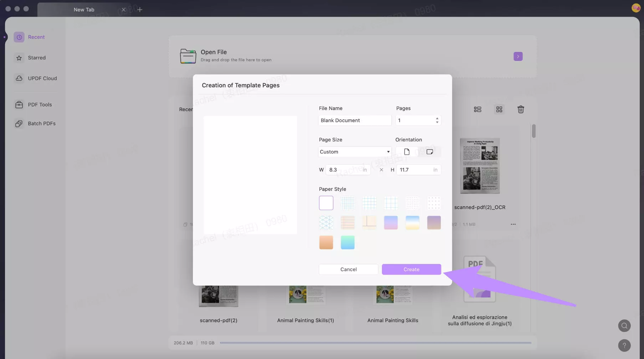This screenshot has height=359, width=644.
Task: Select landscape orientation
Action: 429,152
